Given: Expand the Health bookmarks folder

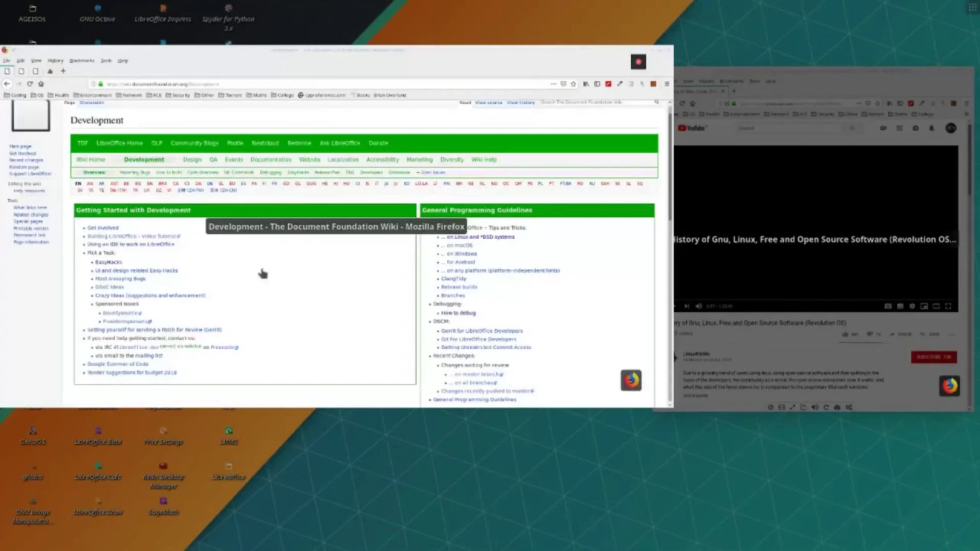Looking at the screenshot, I should tap(59, 95).
